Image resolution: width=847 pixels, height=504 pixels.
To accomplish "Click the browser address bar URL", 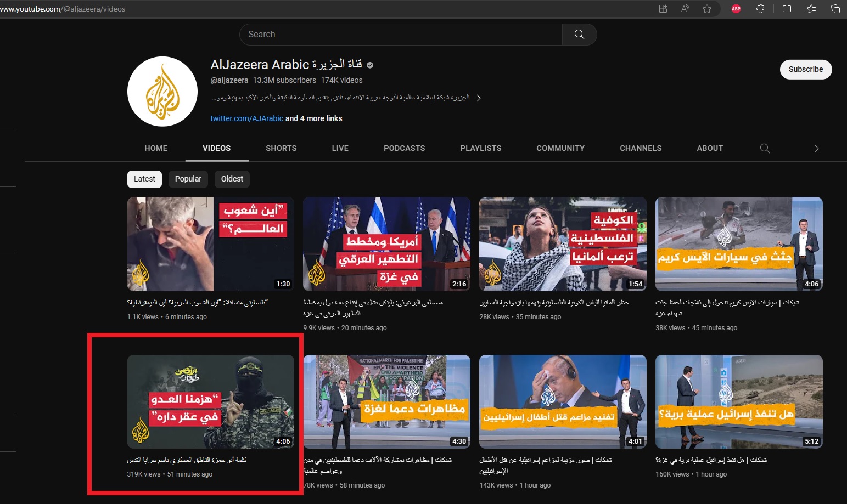I will (63, 9).
